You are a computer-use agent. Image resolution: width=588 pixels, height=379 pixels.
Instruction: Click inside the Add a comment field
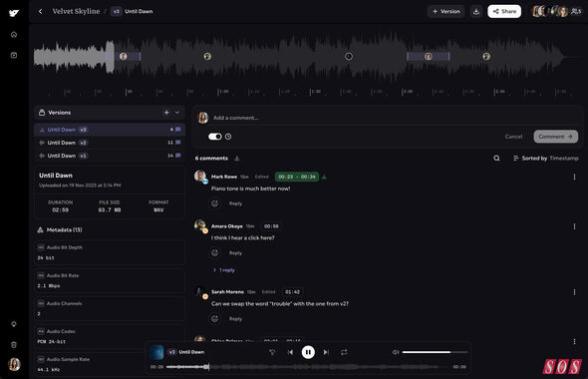click(390, 118)
